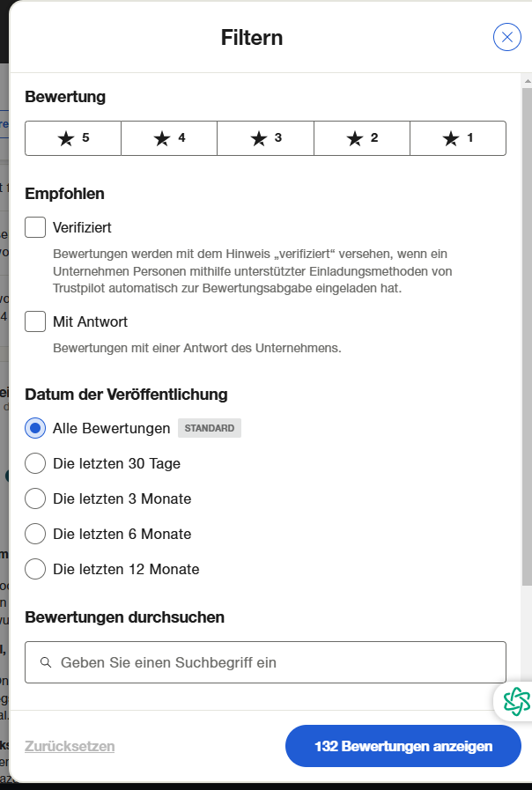532x790 pixels.
Task: Choose Die letzten 12 Monate option
Action: click(x=35, y=569)
